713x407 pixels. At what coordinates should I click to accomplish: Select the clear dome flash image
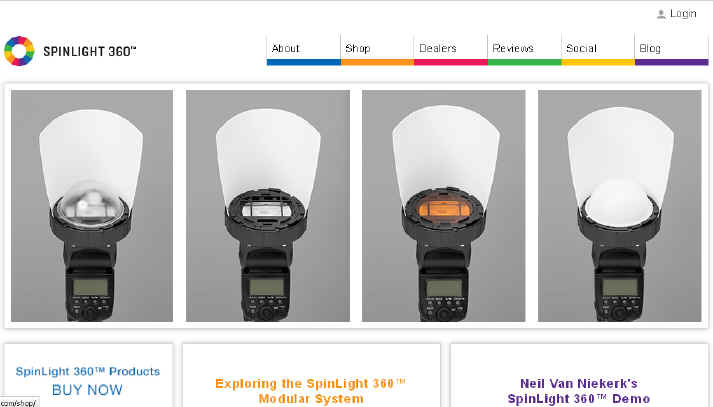[92, 206]
